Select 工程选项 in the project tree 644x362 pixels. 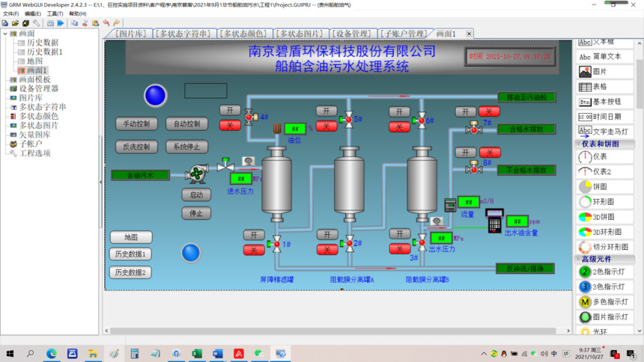coord(35,153)
